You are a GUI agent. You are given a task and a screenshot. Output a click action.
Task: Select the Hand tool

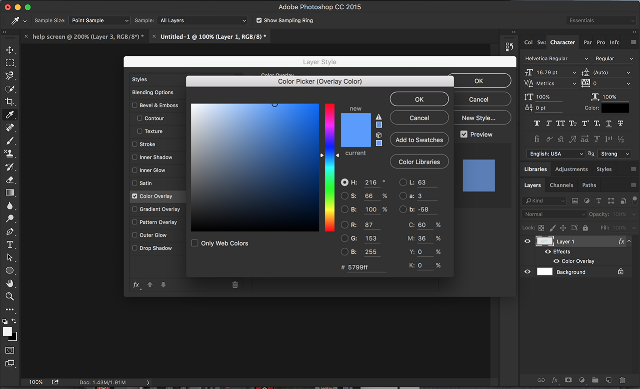9,283
